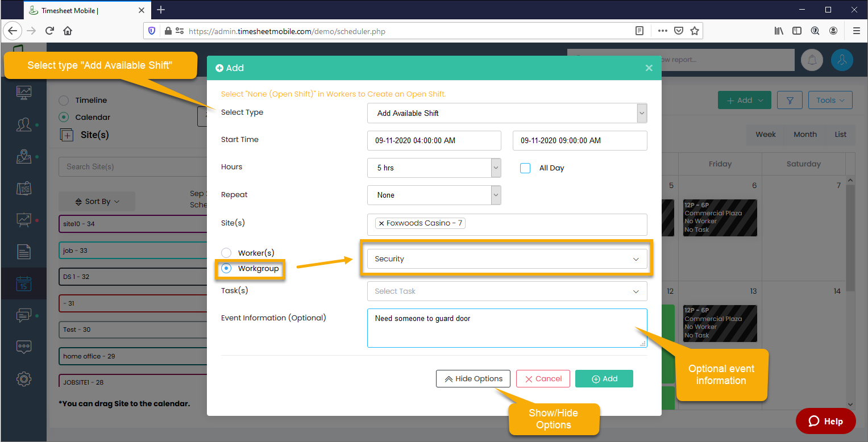Viewport: 868px width, 442px height.
Task: Switch to the Month view tab
Action: 805,135
